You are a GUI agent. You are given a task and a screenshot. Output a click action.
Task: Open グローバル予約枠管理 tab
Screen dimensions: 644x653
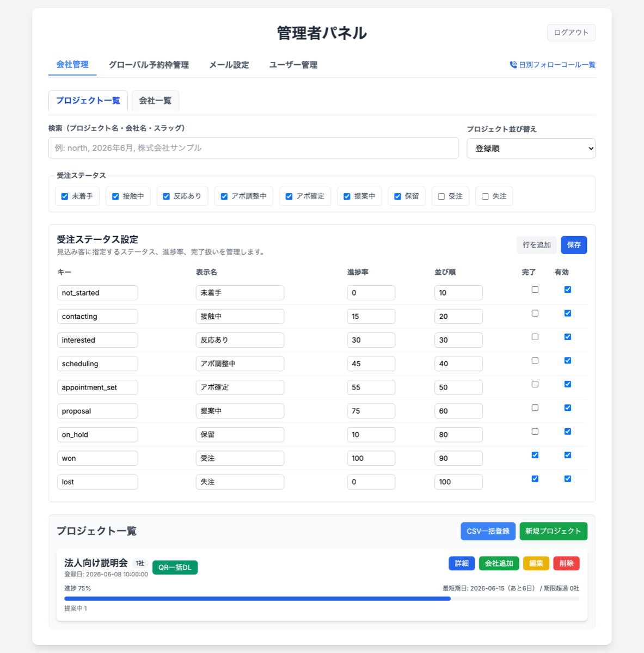coord(149,65)
